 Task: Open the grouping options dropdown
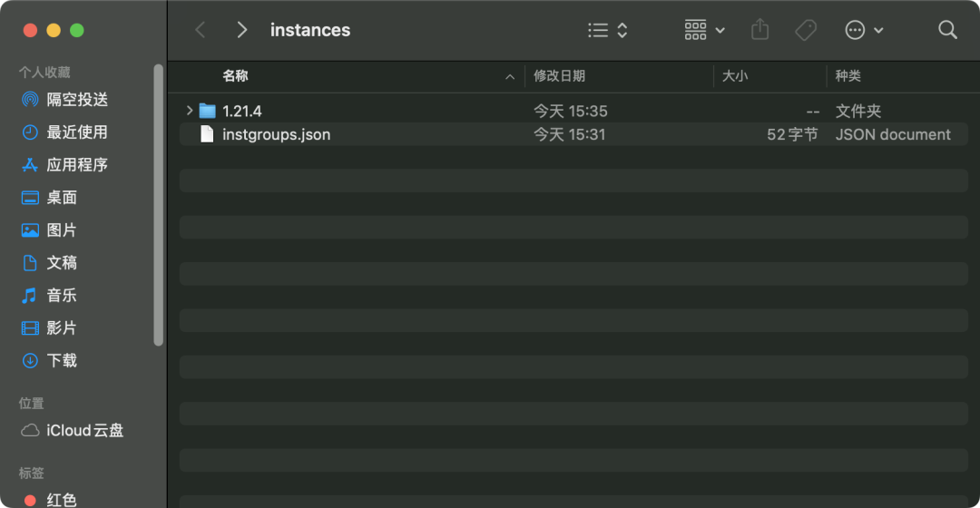tap(704, 30)
